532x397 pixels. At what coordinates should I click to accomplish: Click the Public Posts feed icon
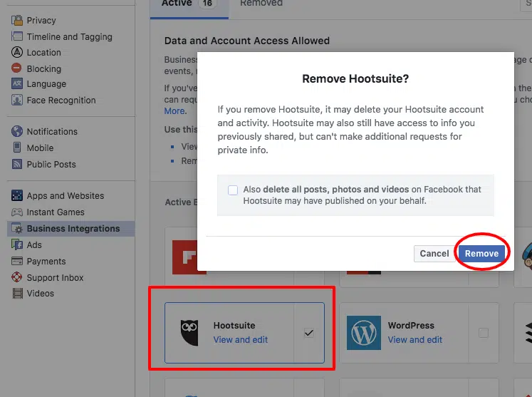click(x=16, y=164)
